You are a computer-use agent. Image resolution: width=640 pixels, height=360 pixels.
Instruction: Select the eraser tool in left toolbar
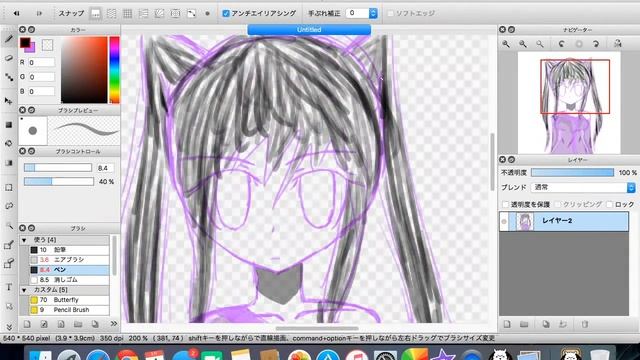[x=9, y=58]
